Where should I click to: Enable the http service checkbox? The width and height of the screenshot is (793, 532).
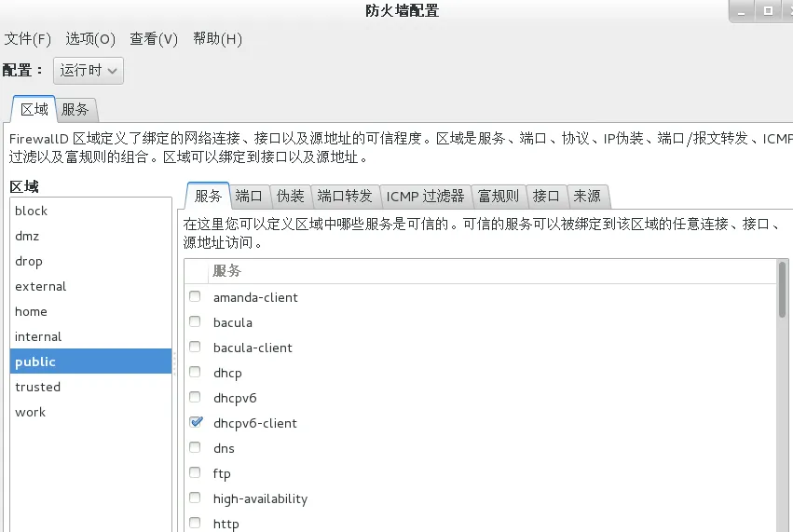click(195, 523)
